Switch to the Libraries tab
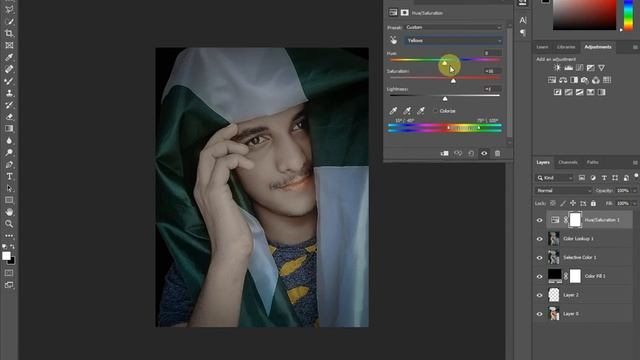Image resolution: width=640 pixels, height=360 pixels. 566,47
